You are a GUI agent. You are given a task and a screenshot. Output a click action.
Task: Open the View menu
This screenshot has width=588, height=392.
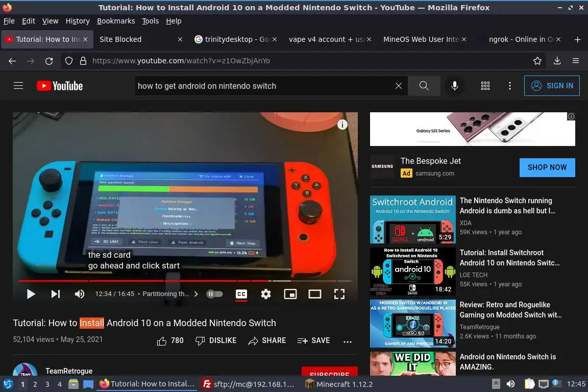pos(50,21)
